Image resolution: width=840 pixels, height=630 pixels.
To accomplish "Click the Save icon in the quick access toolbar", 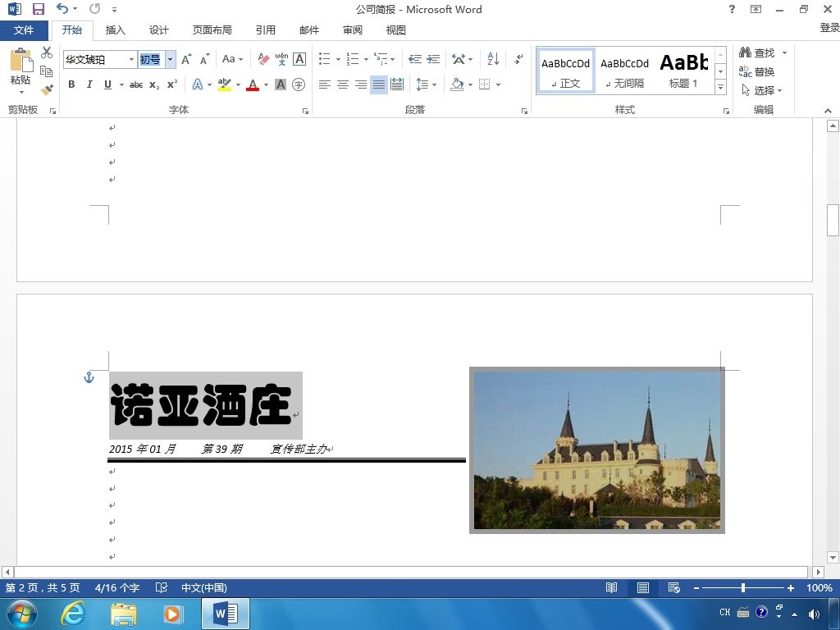I will pos(38,9).
